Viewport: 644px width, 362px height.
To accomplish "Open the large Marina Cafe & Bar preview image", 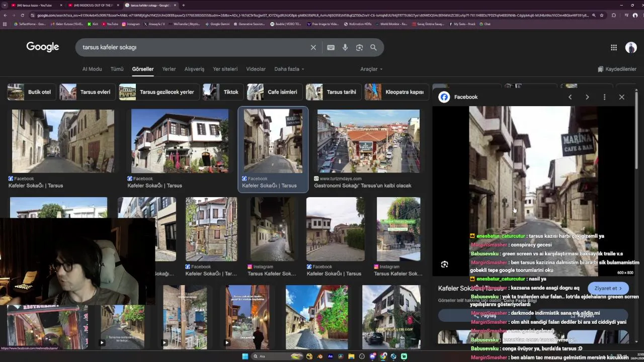I will tap(533, 191).
